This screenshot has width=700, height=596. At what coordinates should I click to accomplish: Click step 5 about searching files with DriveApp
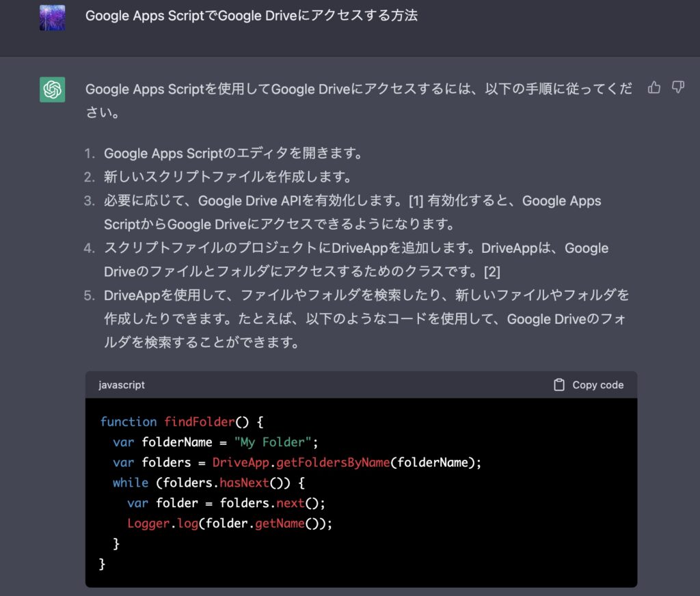[366, 319]
